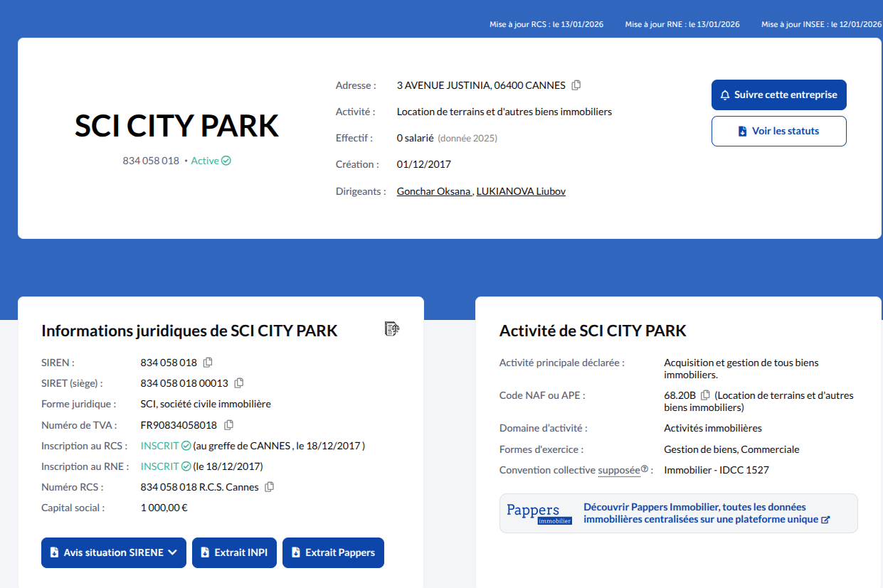Copy the Numéro RCS value

(x=270, y=487)
